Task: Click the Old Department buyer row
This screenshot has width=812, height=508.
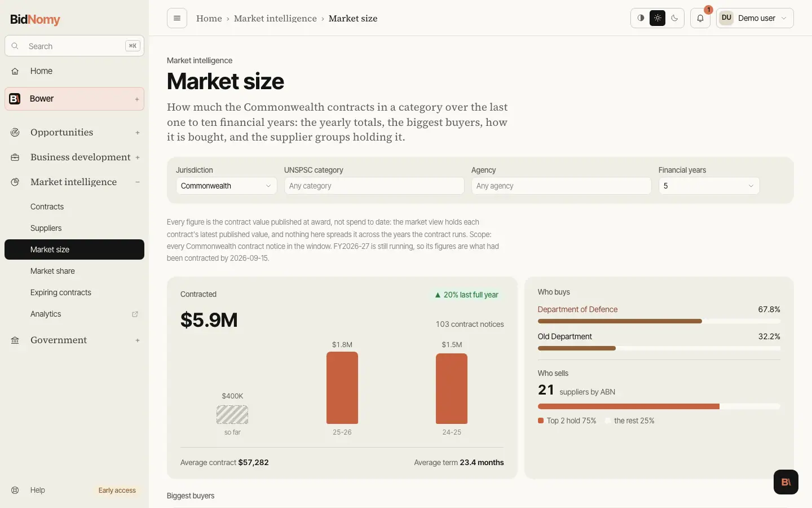Action: 659,341
